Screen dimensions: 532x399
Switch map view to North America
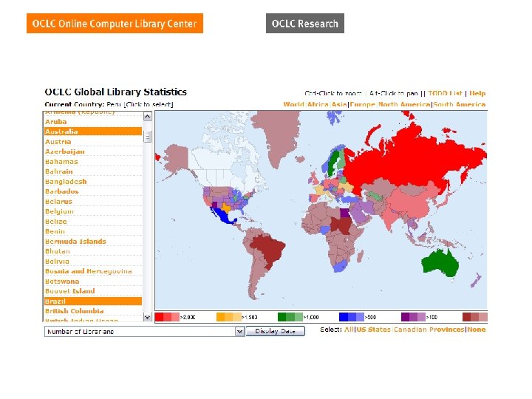[x=404, y=104]
